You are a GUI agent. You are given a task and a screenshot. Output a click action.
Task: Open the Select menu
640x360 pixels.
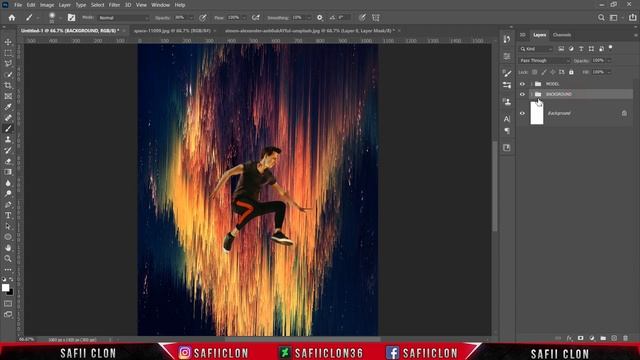pyautogui.click(x=97, y=5)
